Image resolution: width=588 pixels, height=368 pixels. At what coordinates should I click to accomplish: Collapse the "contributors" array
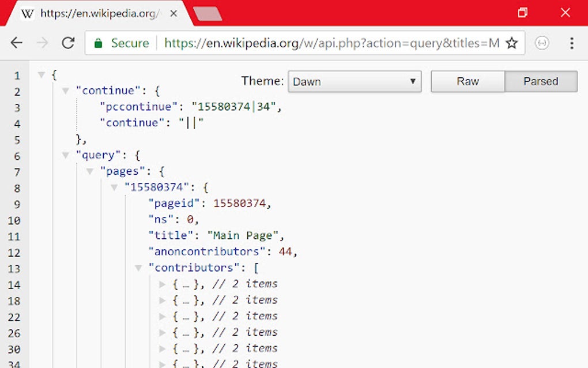(x=138, y=268)
